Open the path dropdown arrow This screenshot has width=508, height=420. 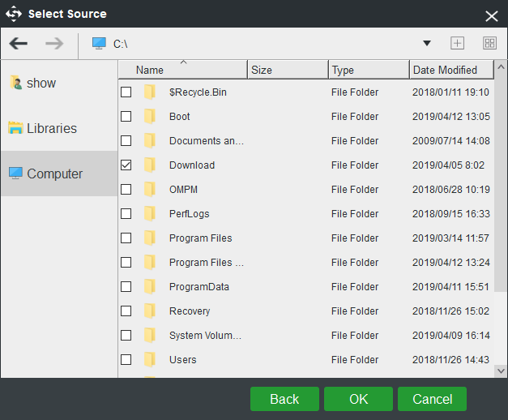pyautogui.click(x=427, y=43)
